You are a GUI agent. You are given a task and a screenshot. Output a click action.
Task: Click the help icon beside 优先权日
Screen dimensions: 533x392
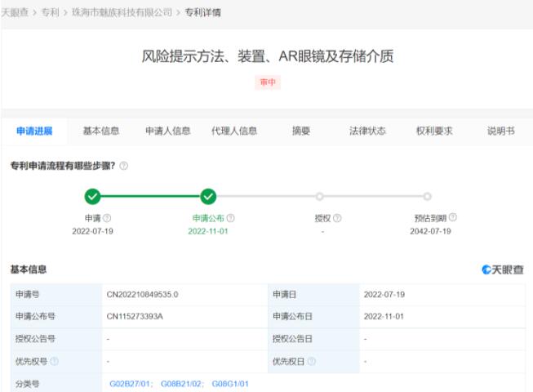coord(311,361)
